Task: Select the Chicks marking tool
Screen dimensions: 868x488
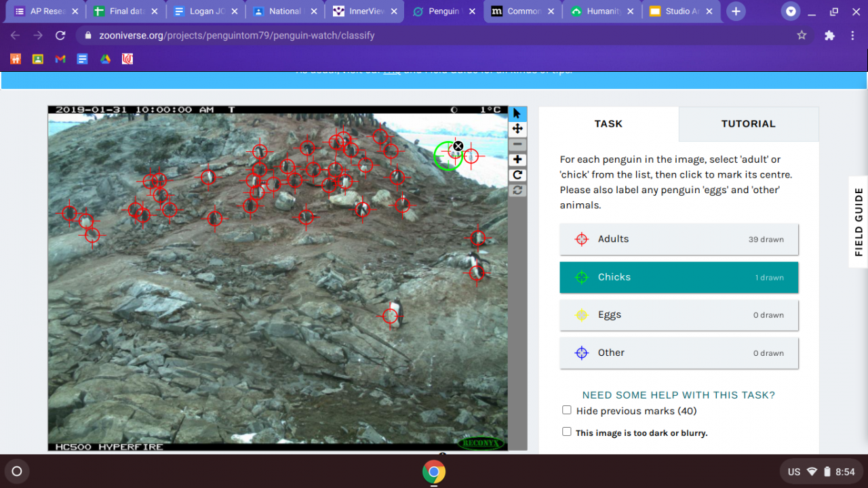Action: (679, 277)
